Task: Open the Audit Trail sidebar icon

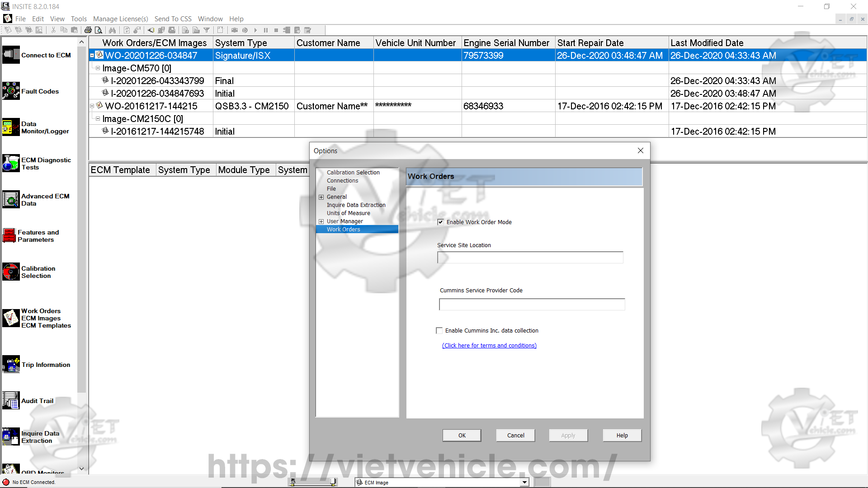Action: click(x=11, y=401)
